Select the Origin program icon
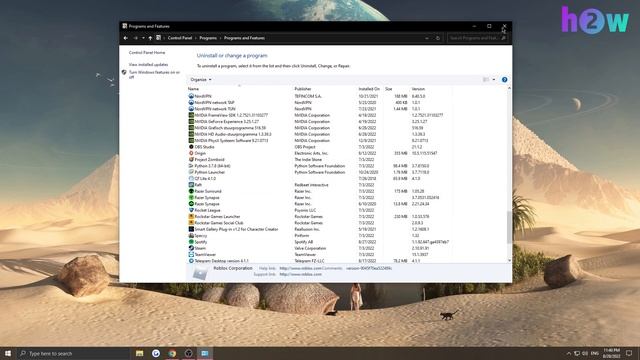The width and height of the screenshot is (640, 360). [191, 153]
